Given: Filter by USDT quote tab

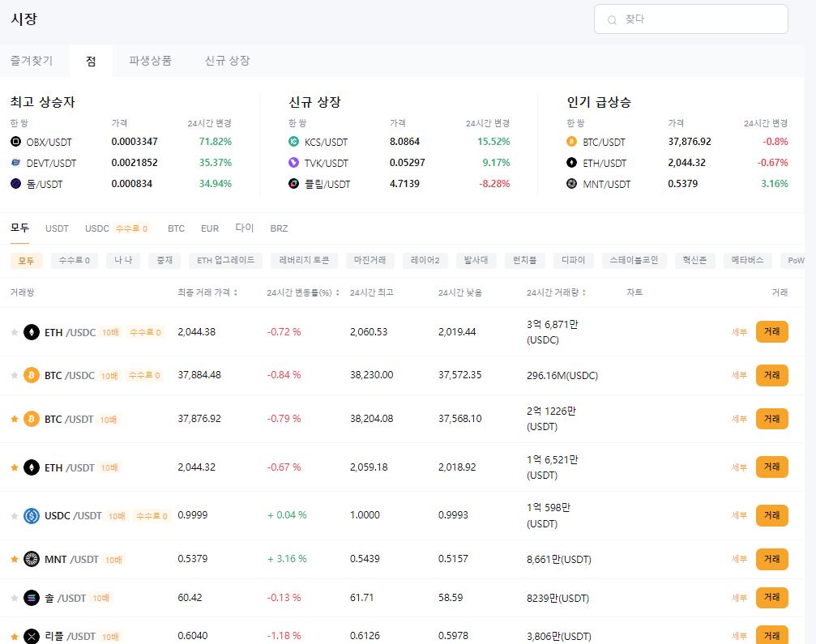Looking at the screenshot, I should tap(57, 228).
